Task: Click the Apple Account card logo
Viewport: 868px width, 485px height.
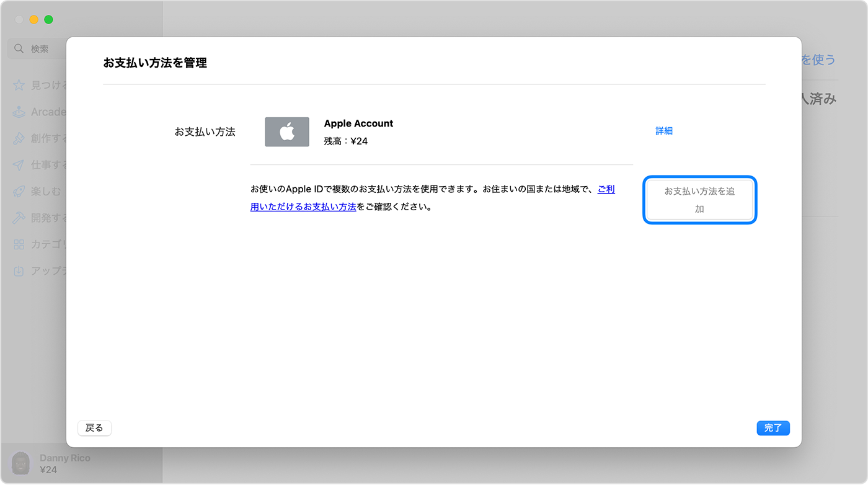Action: tap(287, 132)
